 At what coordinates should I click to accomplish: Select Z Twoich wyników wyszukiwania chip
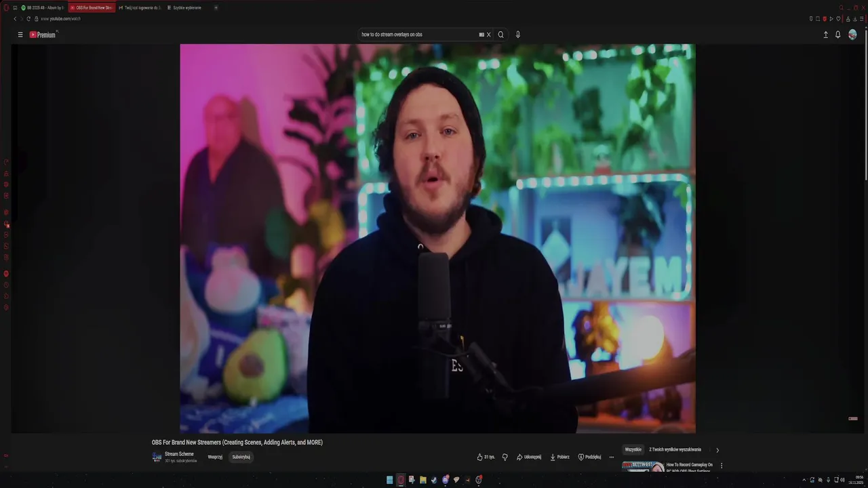click(x=675, y=449)
